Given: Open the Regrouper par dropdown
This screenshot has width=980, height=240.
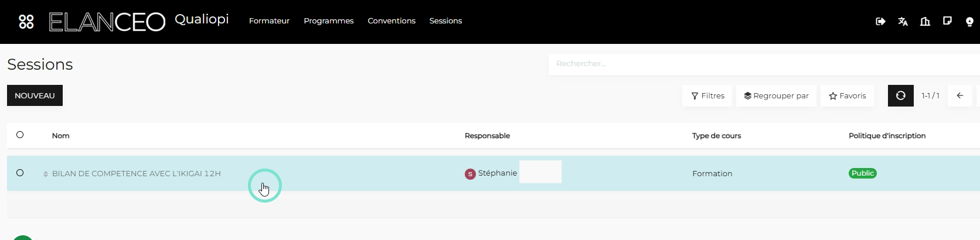Looking at the screenshot, I should (x=776, y=95).
